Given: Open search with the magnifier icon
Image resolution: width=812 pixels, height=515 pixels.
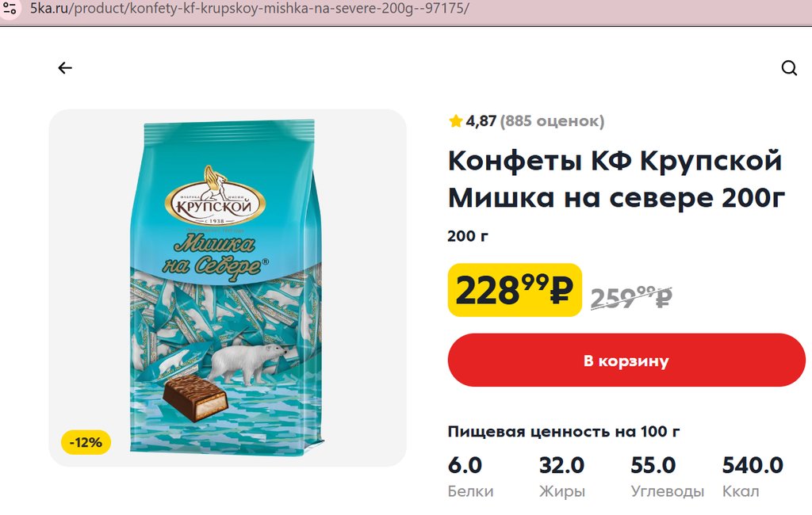Looking at the screenshot, I should tap(789, 68).
